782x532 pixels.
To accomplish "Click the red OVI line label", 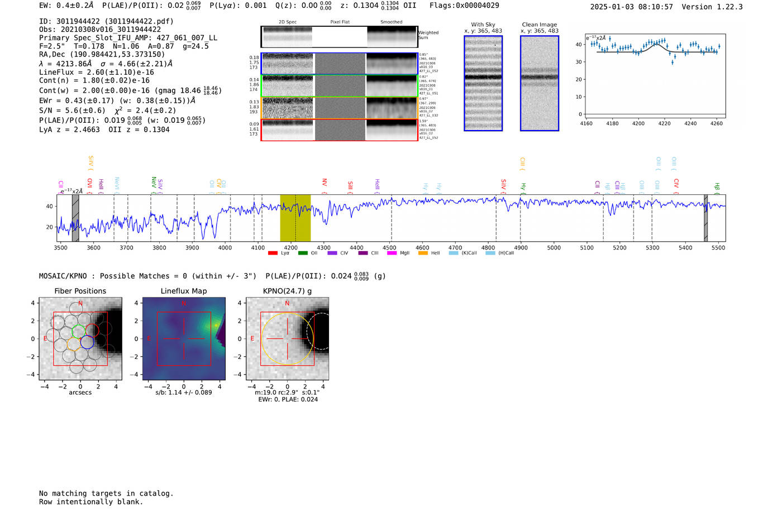I will tap(90, 185).
